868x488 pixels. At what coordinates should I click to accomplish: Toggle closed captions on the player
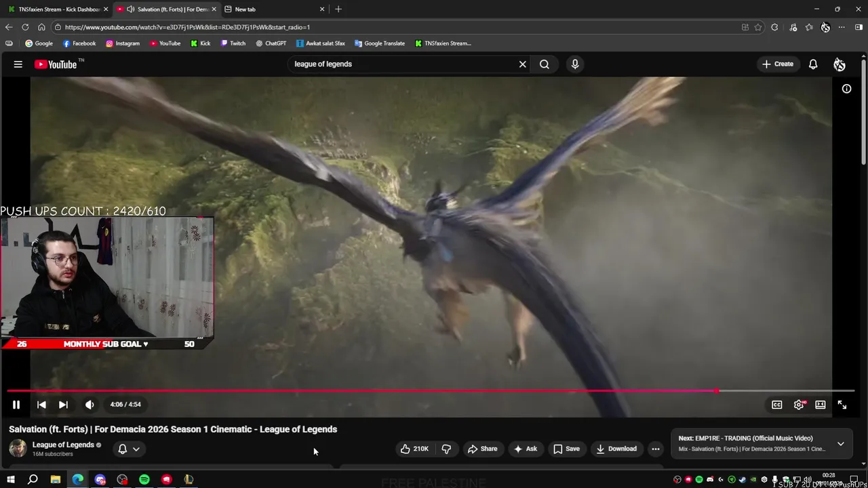(777, 405)
